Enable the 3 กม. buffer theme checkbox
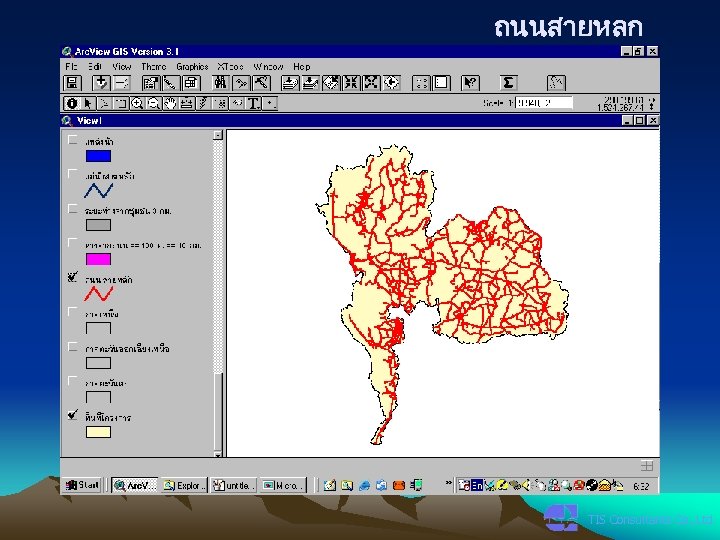 coord(72,209)
